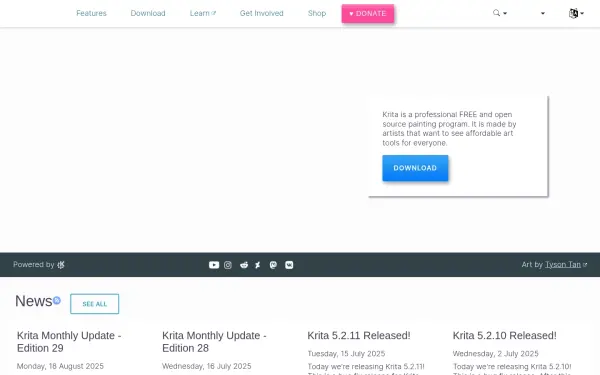Click the Powered by label
This screenshot has width=600, height=375.
[x=34, y=264]
